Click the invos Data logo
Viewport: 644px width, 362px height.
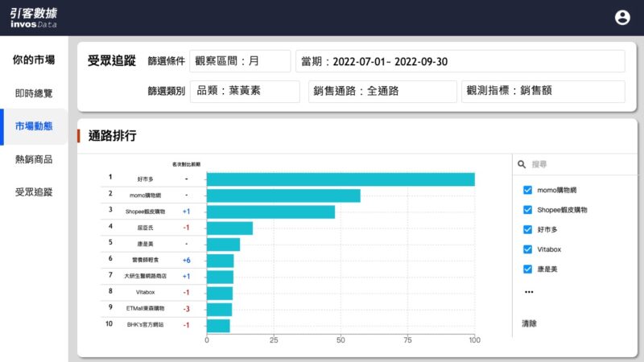pyautogui.click(x=34, y=17)
